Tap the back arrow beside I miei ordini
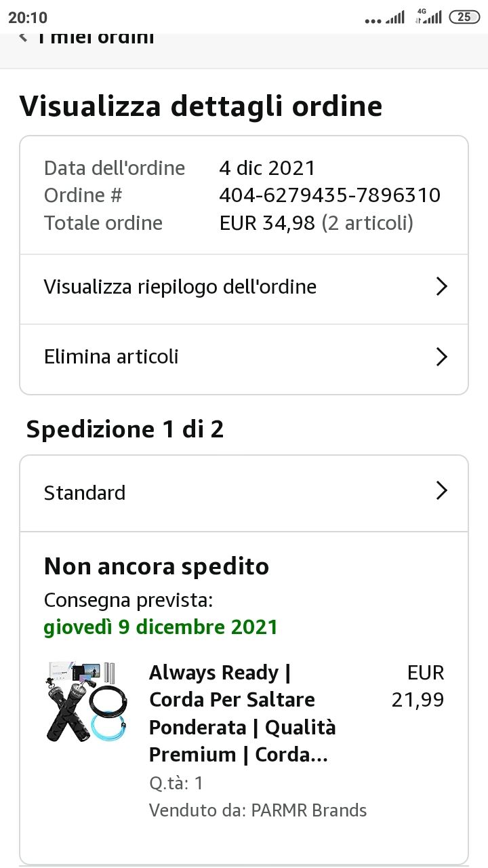 click(x=24, y=37)
